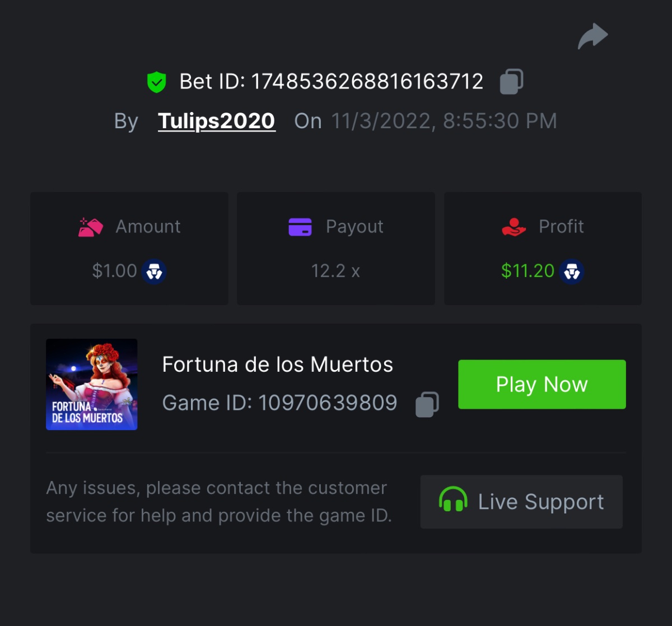The width and height of the screenshot is (672, 626).
Task: Click the share arrow icon
Action: coord(592,36)
